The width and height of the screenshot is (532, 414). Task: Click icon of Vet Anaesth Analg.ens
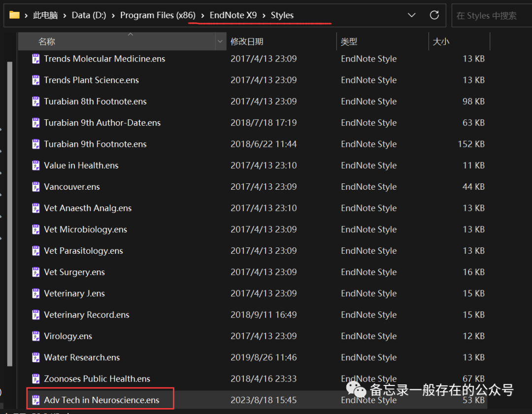(x=35, y=208)
